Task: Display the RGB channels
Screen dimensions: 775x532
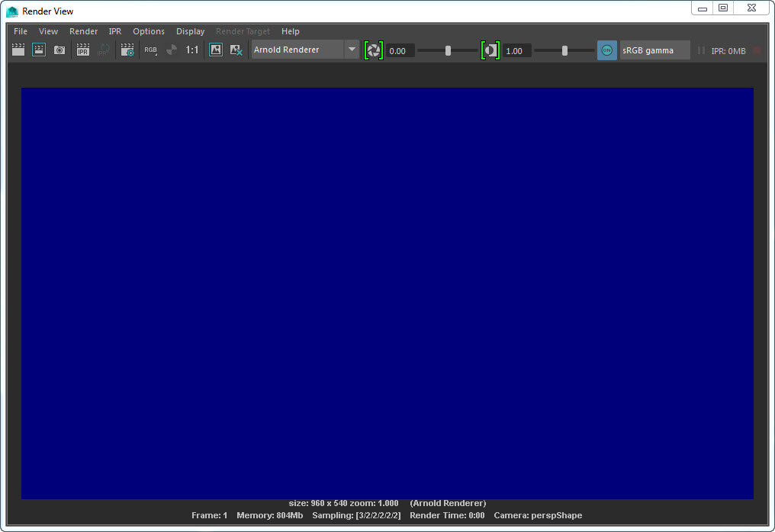Action: pos(150,49)
